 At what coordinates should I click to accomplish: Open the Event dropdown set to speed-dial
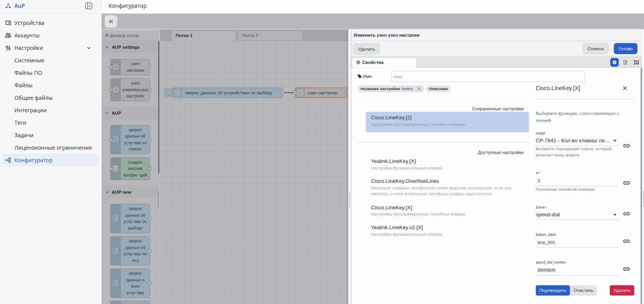click(577, 215)
